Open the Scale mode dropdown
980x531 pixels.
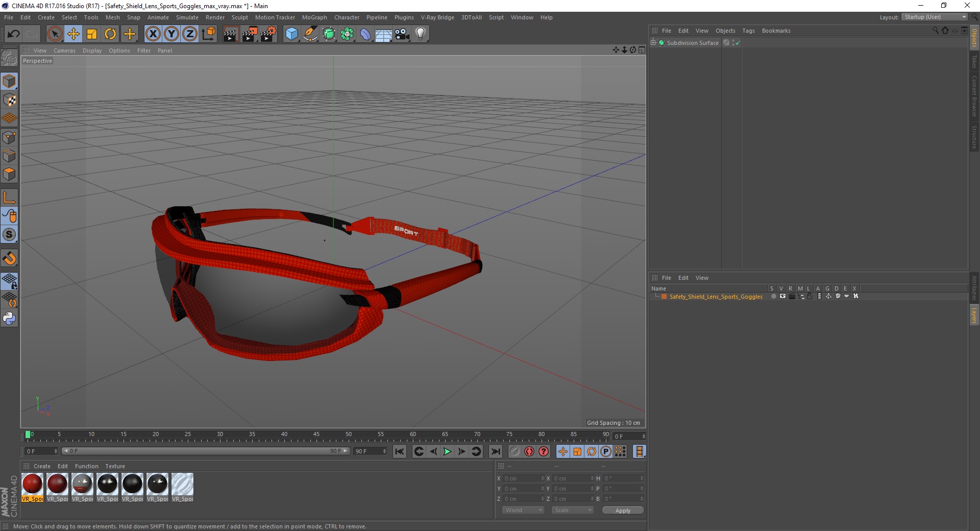tap(573, 510)
